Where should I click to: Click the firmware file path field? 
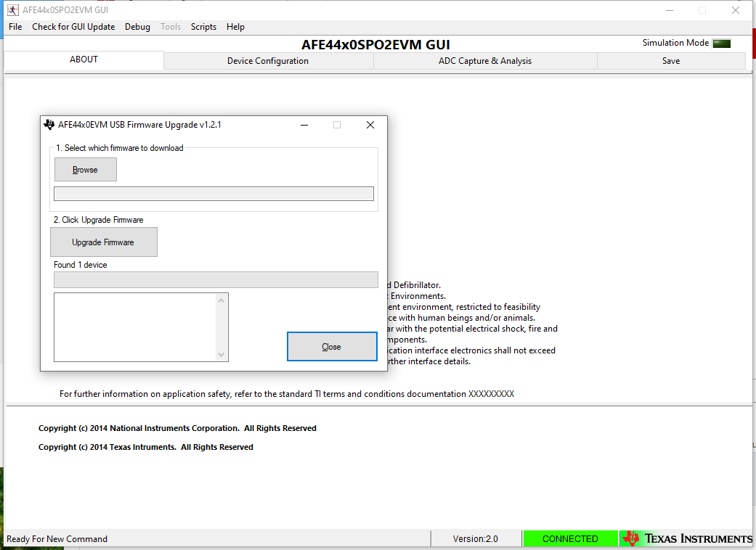click(214, 194)
